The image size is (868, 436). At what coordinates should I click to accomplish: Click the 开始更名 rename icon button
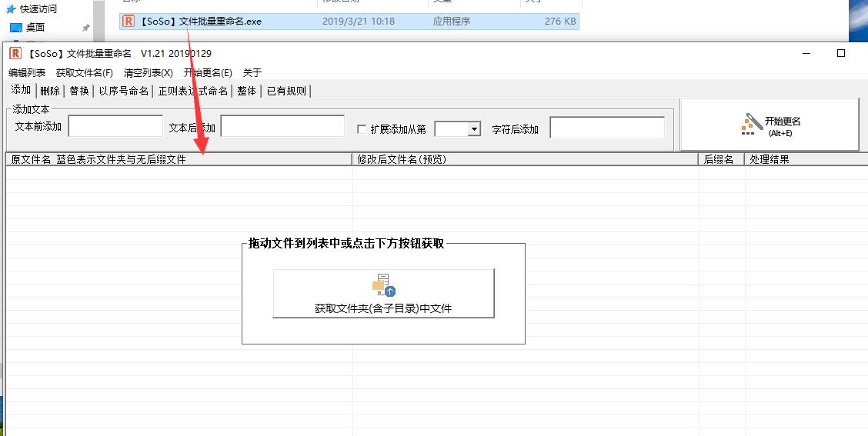coord(751,124)
